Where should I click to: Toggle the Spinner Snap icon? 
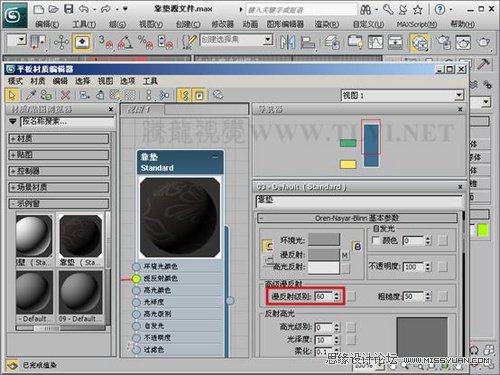(x=166, y=42)
